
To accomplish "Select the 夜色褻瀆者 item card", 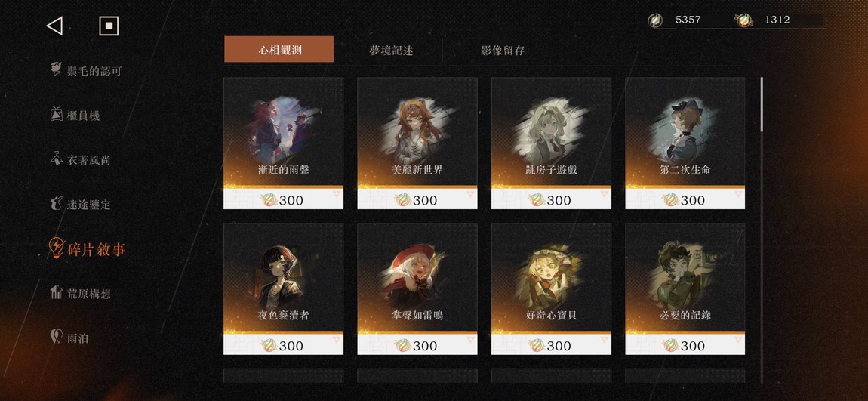I will (284, 289).
